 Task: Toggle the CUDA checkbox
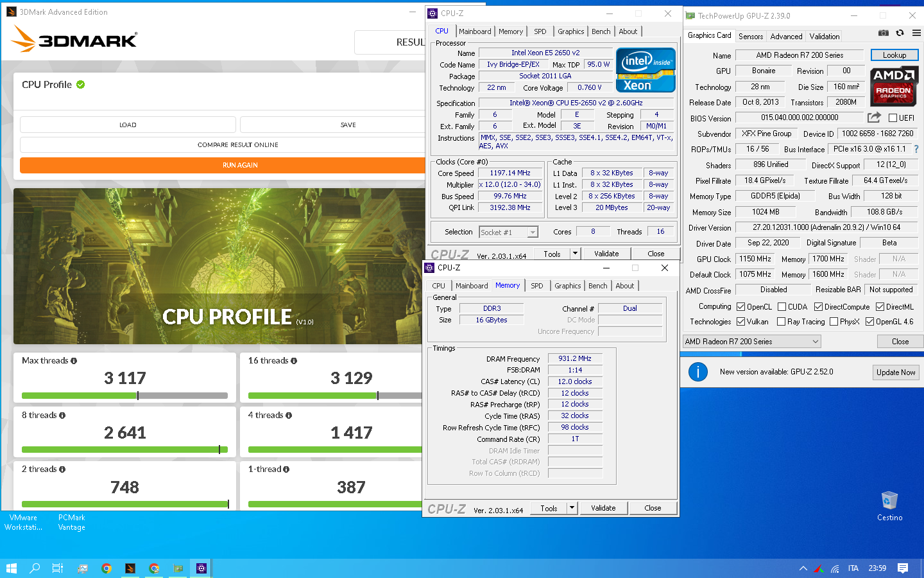(782, 307)
